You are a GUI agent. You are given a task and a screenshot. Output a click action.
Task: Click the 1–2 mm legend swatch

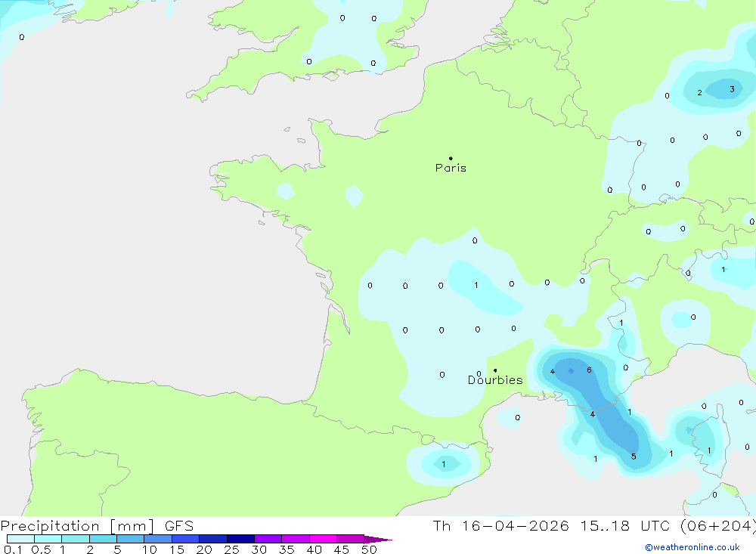[x=76, y=539]
